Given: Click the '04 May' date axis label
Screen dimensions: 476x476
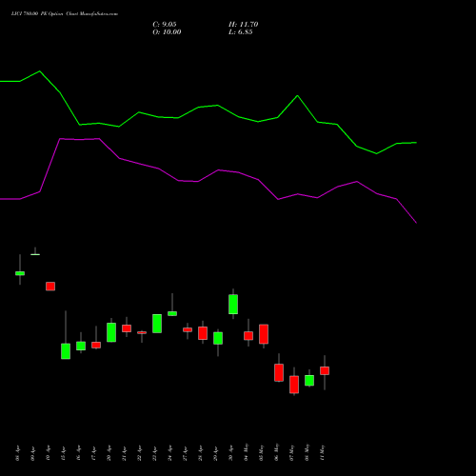Looking at the screenshot, I should tap(246, 452).
